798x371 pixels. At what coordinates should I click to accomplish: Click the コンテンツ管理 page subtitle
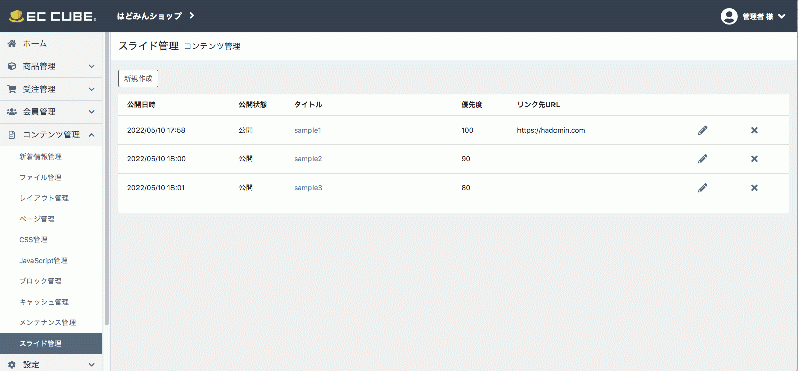click(x=212, y=47)
